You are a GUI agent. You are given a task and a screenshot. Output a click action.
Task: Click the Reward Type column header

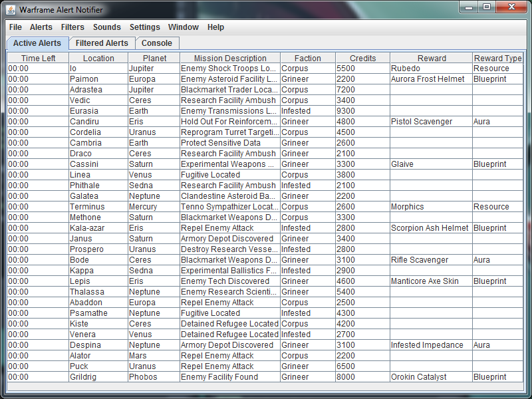coord(497,59)
